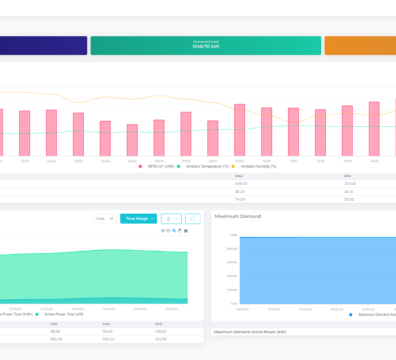Toggle the Ambient Temperature (°C) legend series
Image resolution: width=396 pixels, height=360 pixels.
pos(204,166)
